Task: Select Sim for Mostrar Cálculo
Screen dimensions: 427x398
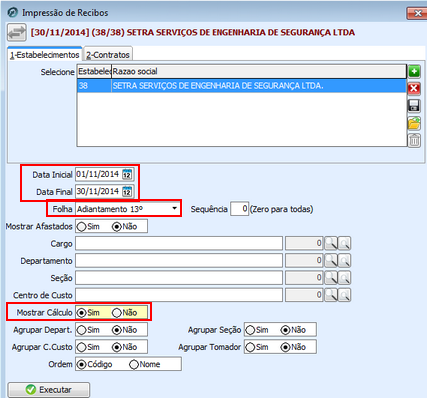Action: [x=81, y=313]
